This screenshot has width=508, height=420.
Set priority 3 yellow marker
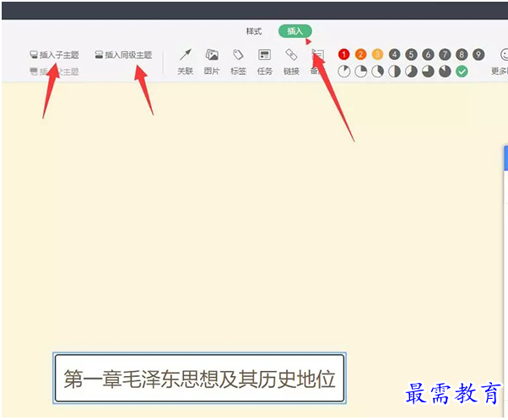pos(377,55)
